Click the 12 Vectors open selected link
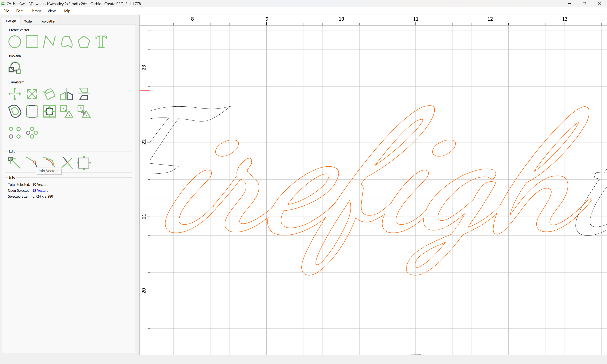The width and height of the screenshot is (607, 364). coord(40,190)
